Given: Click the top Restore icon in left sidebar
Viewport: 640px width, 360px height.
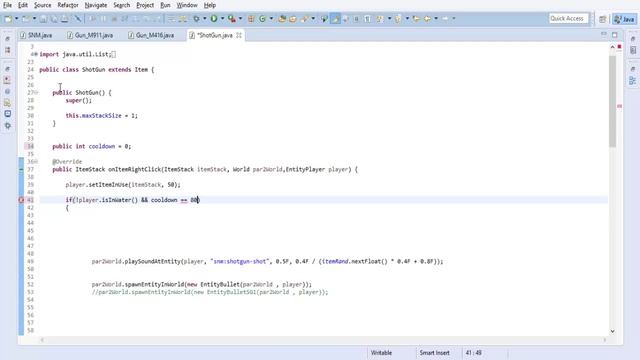Looking at the screenshot, I should (x=7, y=39).
